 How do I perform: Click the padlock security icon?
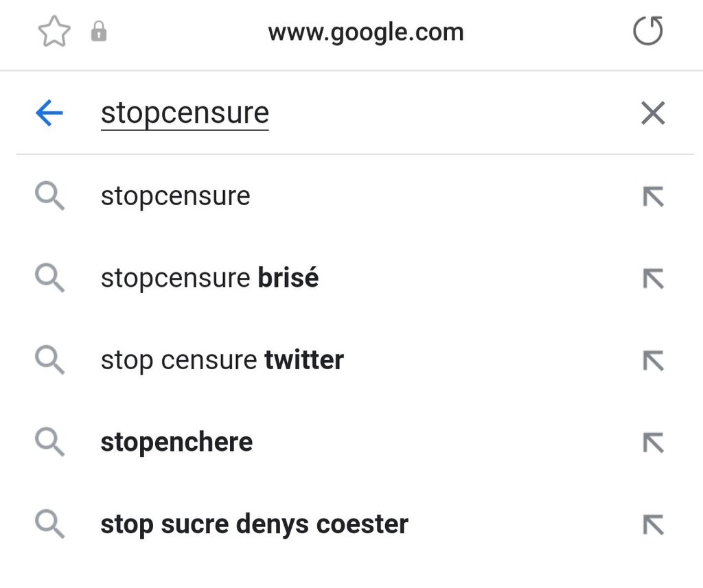tap(99, 32)
